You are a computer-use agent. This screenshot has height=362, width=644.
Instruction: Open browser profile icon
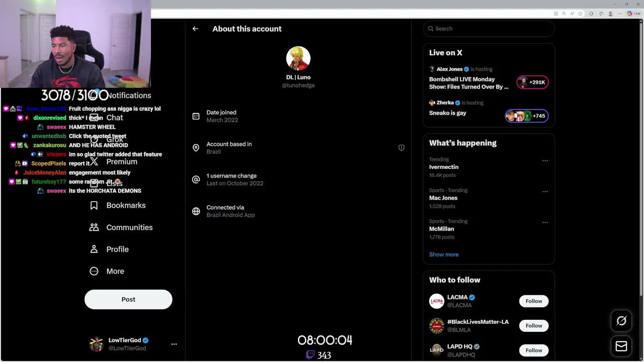(x=610, y=14)
